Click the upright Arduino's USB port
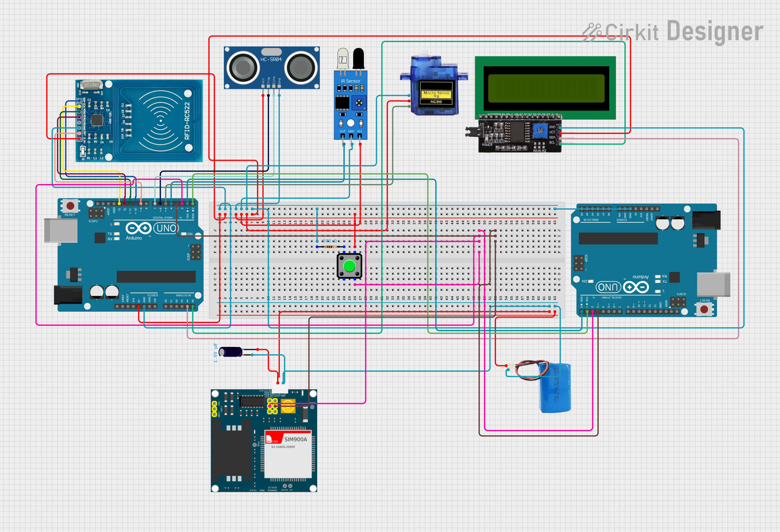 click(61, 231)
